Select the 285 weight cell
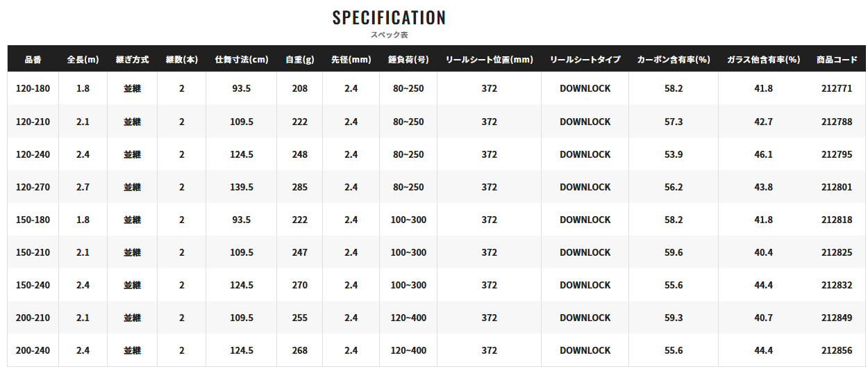The image size is (868, 376). coord(300,187)
